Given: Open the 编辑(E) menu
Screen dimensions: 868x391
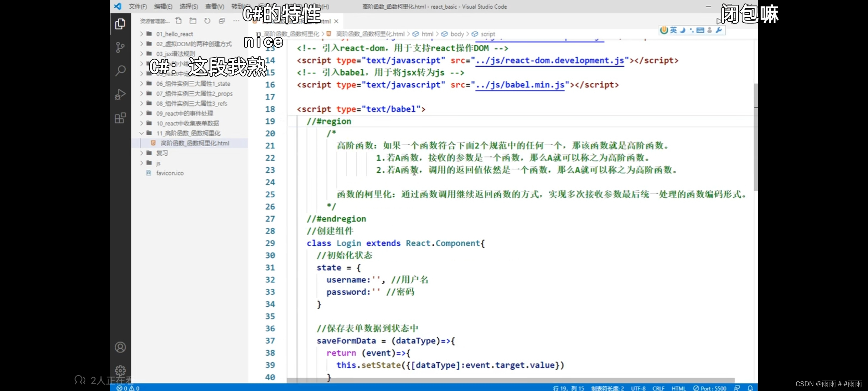Looking at the screenshot, I should tap(163, 7).
